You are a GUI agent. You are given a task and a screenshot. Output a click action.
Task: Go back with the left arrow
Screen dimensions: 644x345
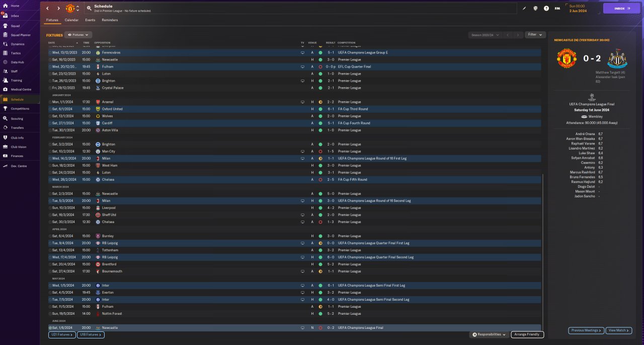47,8
